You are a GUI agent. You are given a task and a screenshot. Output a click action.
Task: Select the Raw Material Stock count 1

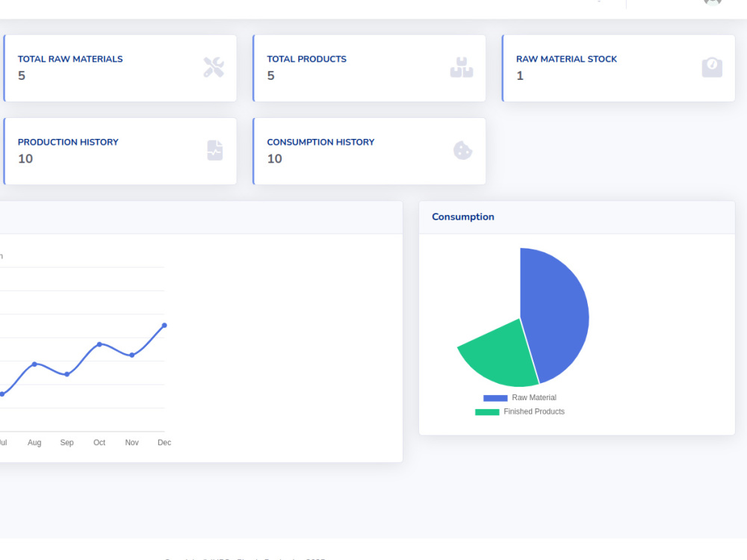520,75
